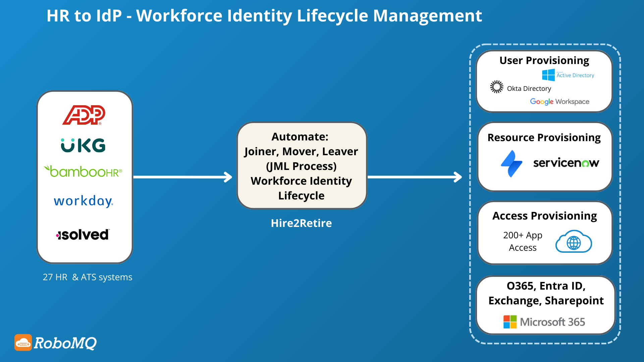Select the Microsoft 365 logo
This screenshot has height=362, width=644.
[544, 322]
